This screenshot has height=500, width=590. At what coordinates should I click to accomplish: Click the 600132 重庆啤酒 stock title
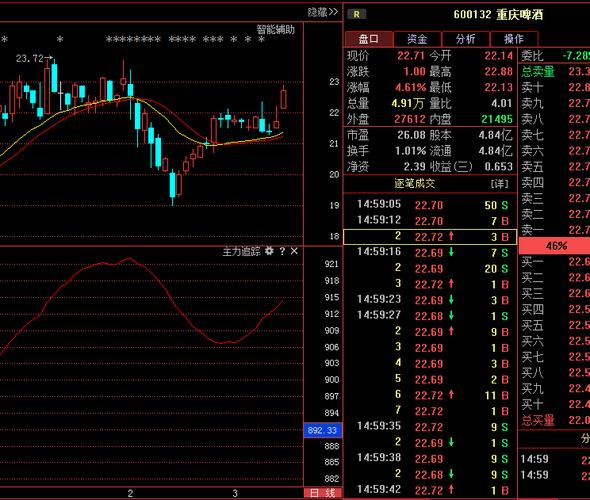click(498, 15)
